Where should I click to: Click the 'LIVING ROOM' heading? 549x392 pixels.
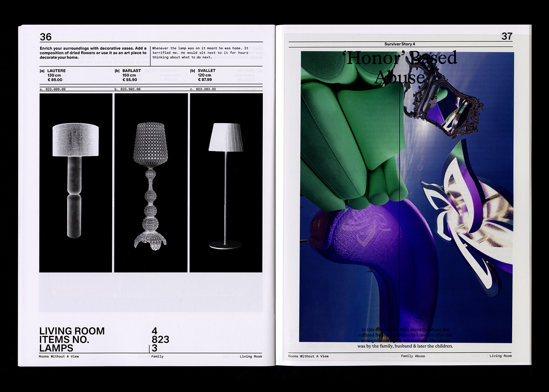[72, 331]
